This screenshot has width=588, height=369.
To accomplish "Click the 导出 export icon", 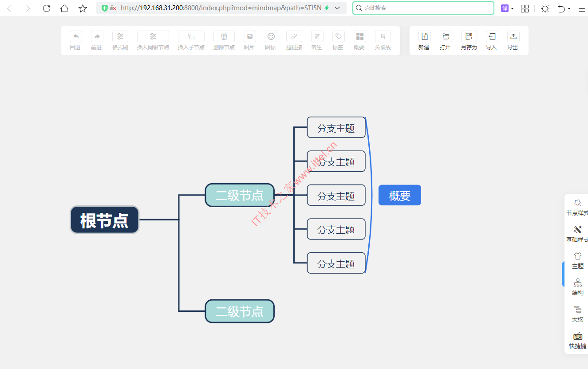I will pos(513,36).
